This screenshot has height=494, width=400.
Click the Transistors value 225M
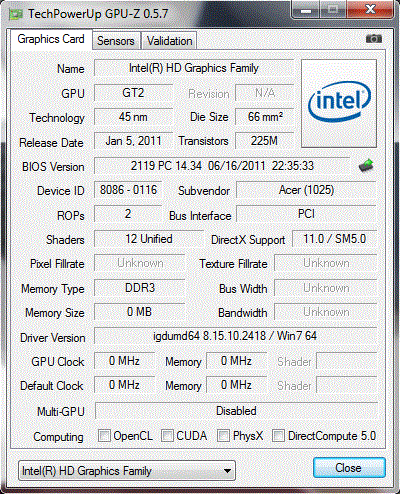265,141
